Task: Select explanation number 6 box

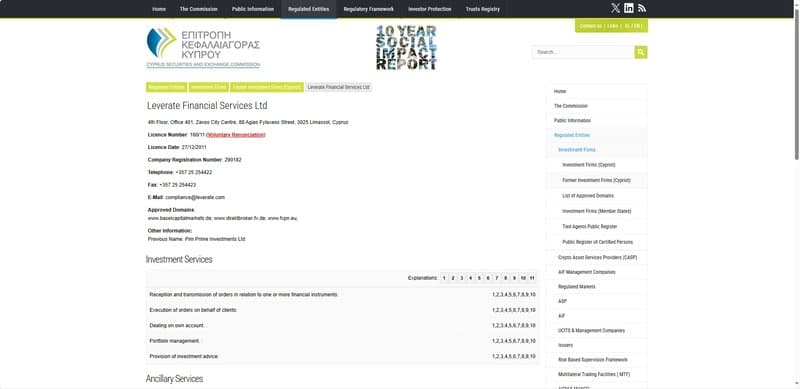Action: pos(488,278)
